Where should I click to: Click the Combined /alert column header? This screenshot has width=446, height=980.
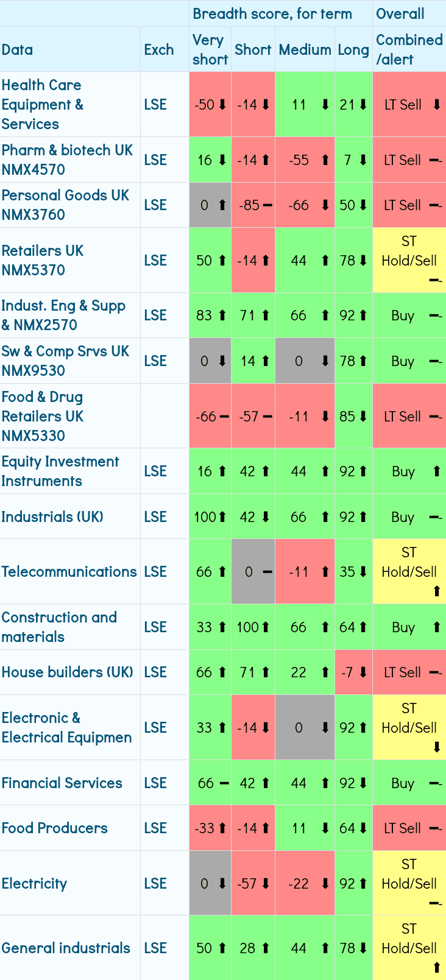409,49
